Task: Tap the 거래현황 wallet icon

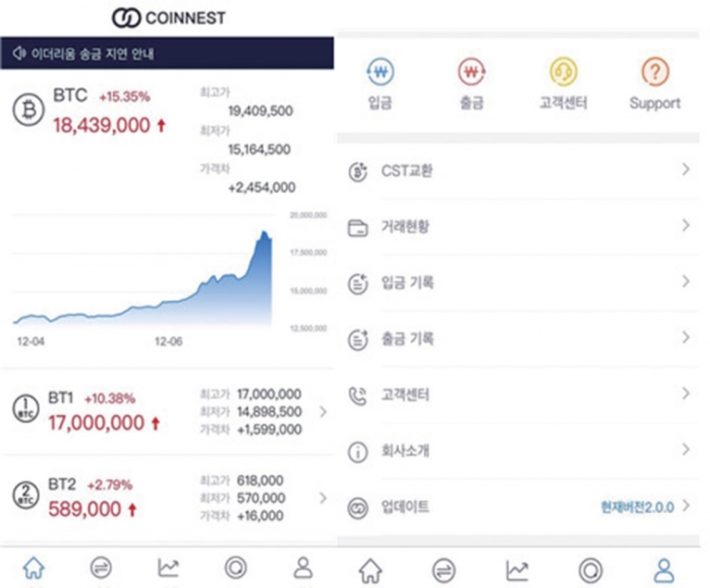Action: coord(357,228)
